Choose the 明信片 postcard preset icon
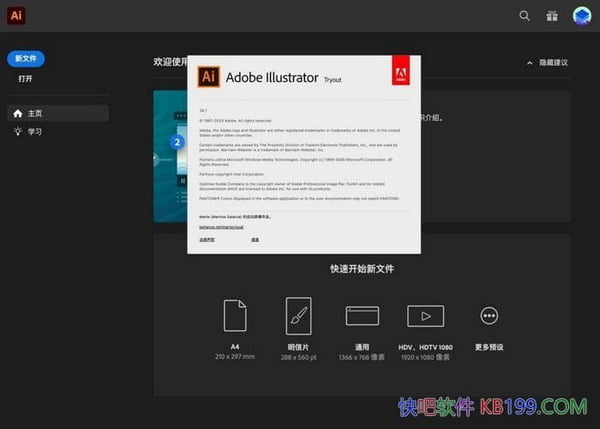 [298, 316]
